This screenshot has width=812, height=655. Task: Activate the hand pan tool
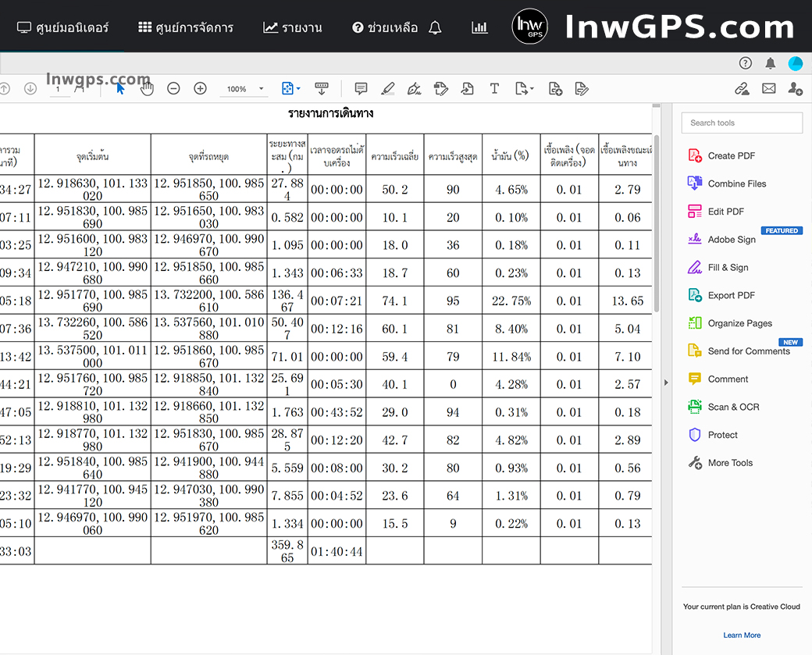point(147,88)
